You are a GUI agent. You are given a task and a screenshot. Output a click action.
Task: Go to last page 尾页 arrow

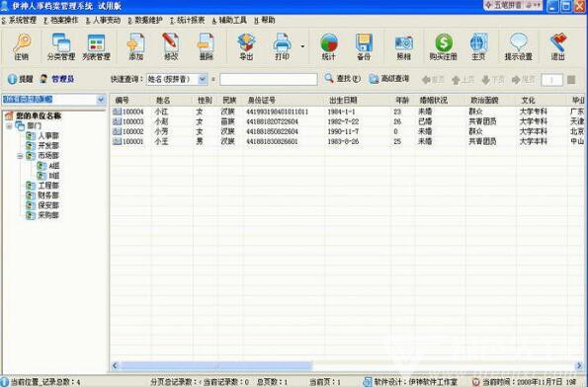click(x=523, y=79)
